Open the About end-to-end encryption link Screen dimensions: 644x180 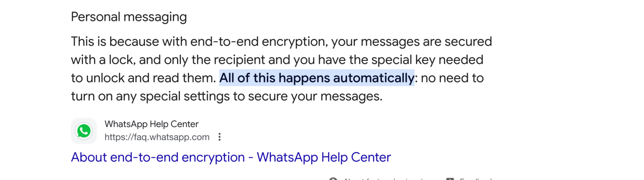pos(231,156)
